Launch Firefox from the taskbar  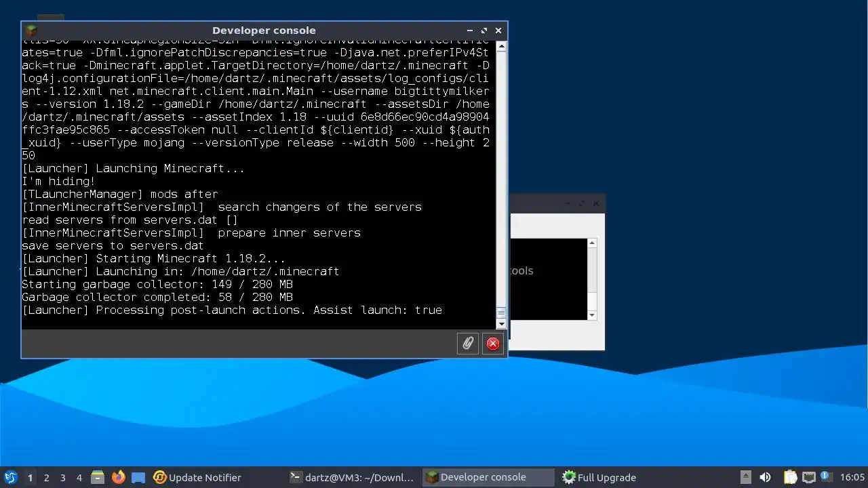(118, 477)
